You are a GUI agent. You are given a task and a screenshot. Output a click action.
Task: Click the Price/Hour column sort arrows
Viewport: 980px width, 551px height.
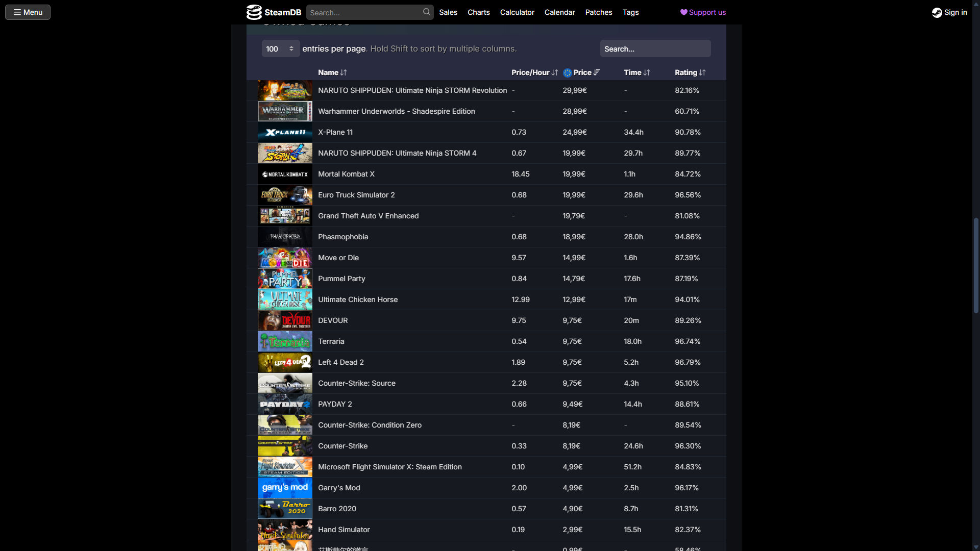555,72
